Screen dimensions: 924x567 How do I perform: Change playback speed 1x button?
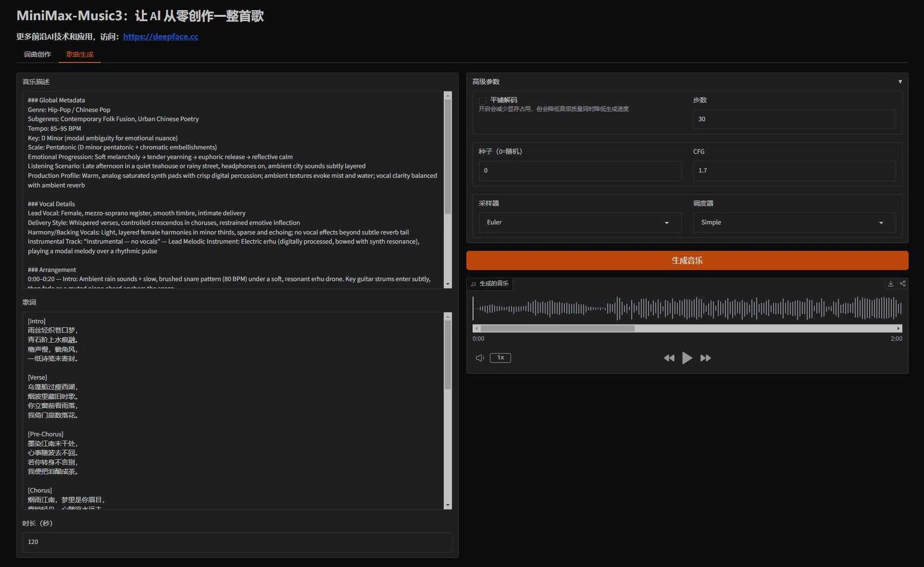(x=500, y=357)
